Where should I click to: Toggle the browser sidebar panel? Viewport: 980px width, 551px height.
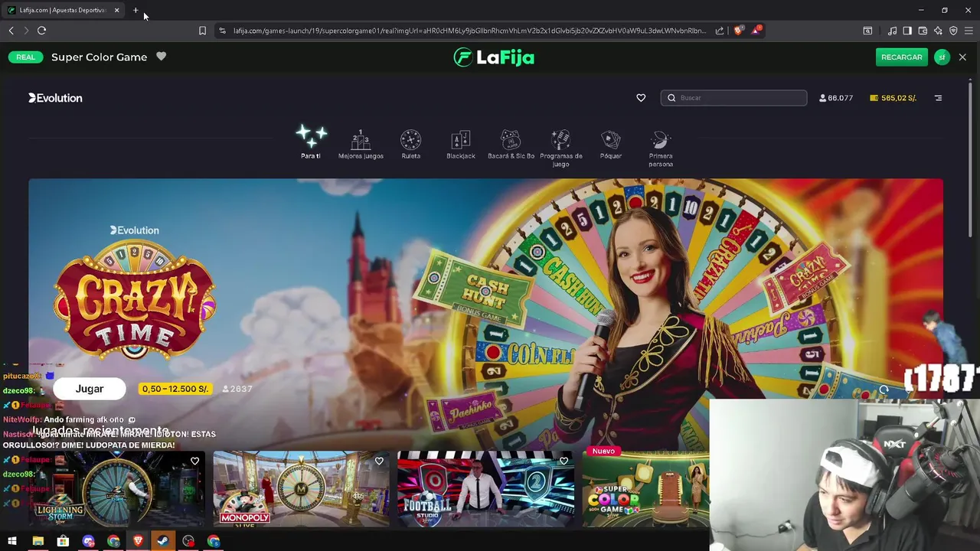click(x=907, y=31)
